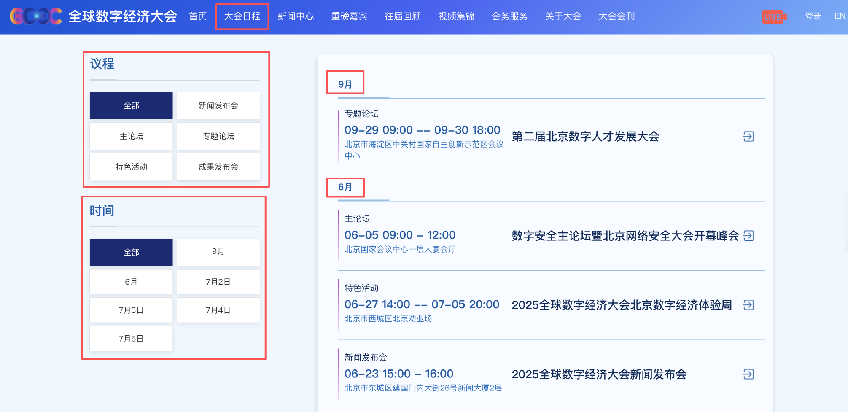The image size is (848, 412).
Task: Go to 新闻中心 in navigation bar
Action: click(x=297, y=17)
